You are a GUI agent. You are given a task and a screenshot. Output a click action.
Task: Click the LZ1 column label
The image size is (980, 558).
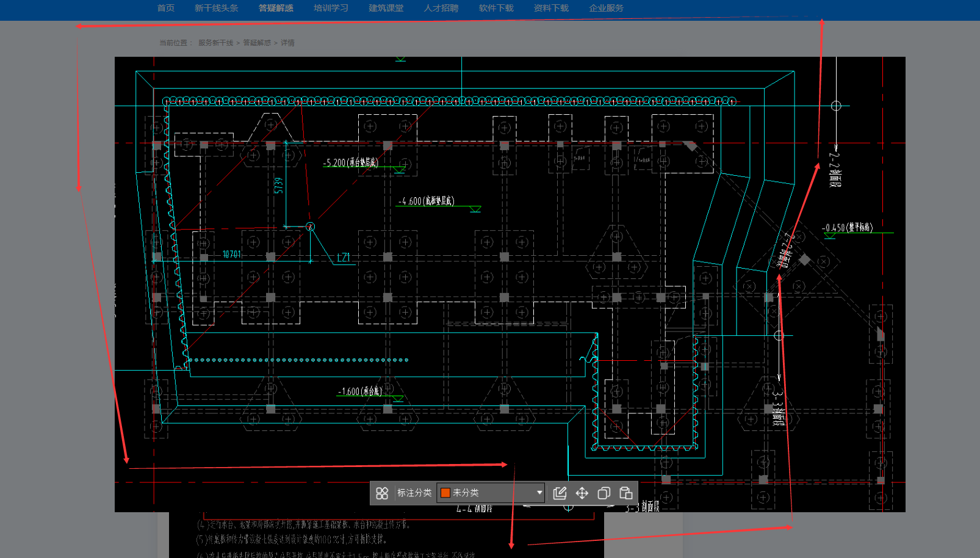point(344,258)
